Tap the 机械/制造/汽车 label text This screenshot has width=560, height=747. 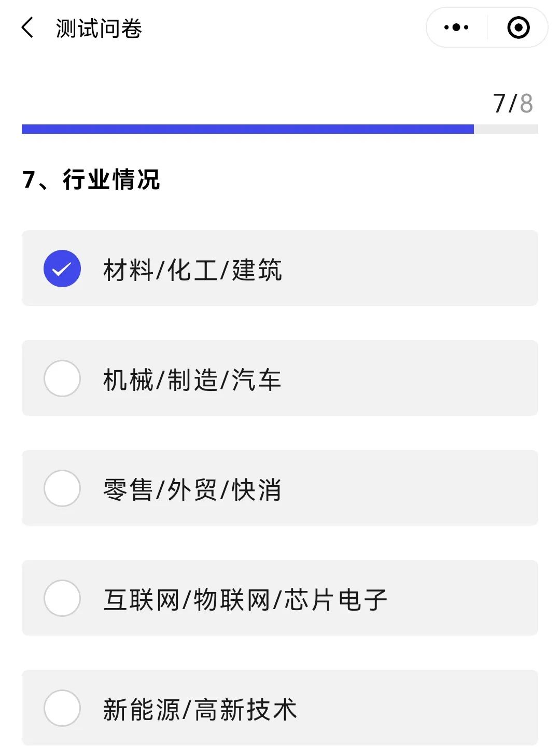pos(192,380)
